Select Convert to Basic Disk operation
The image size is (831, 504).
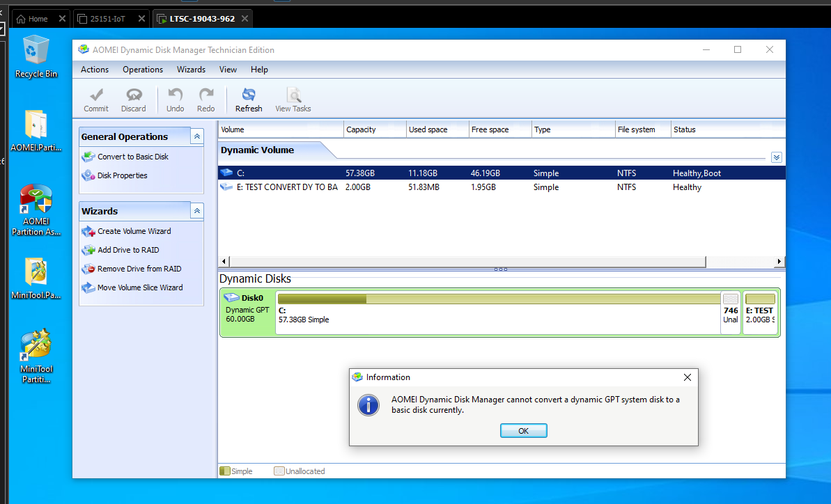[x=125, y=157]
